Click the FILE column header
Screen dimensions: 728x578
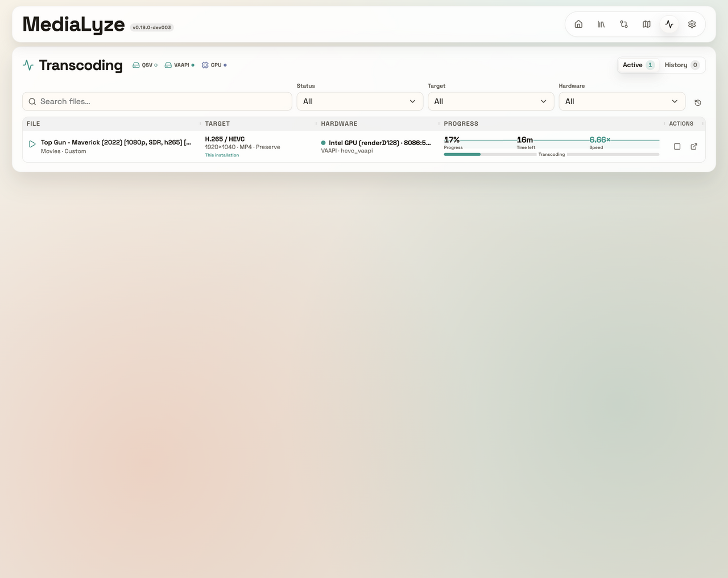34,123
